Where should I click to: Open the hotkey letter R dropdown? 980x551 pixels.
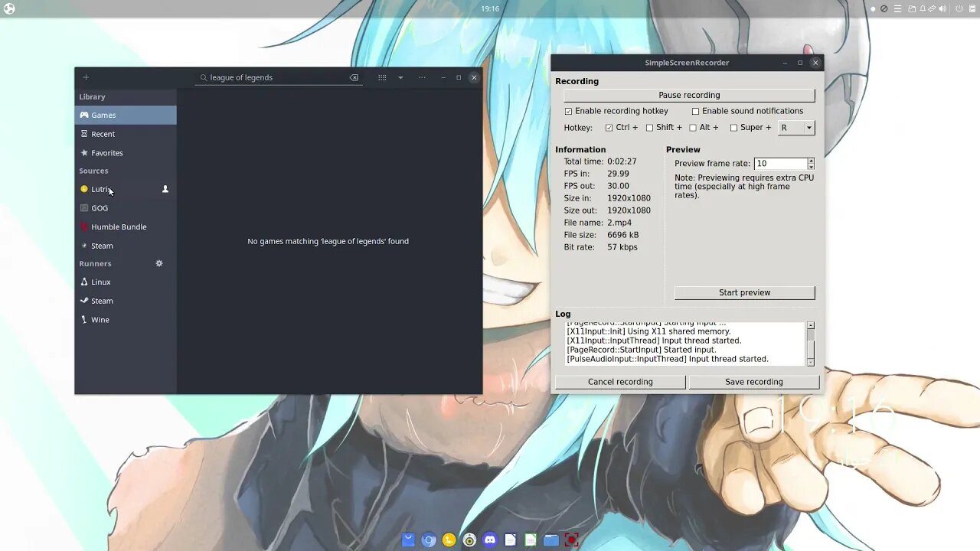pyautogui.click(x=796, y=128)
